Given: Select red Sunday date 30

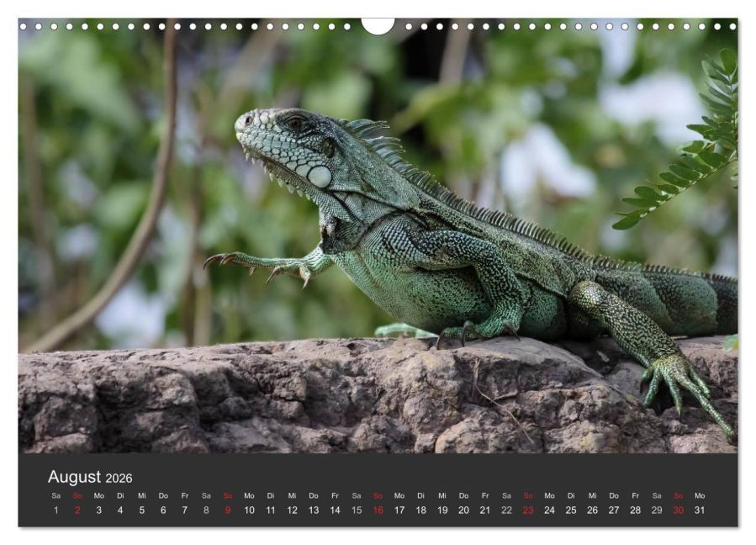Looking at the screenshot, I should tap(679, 511).
